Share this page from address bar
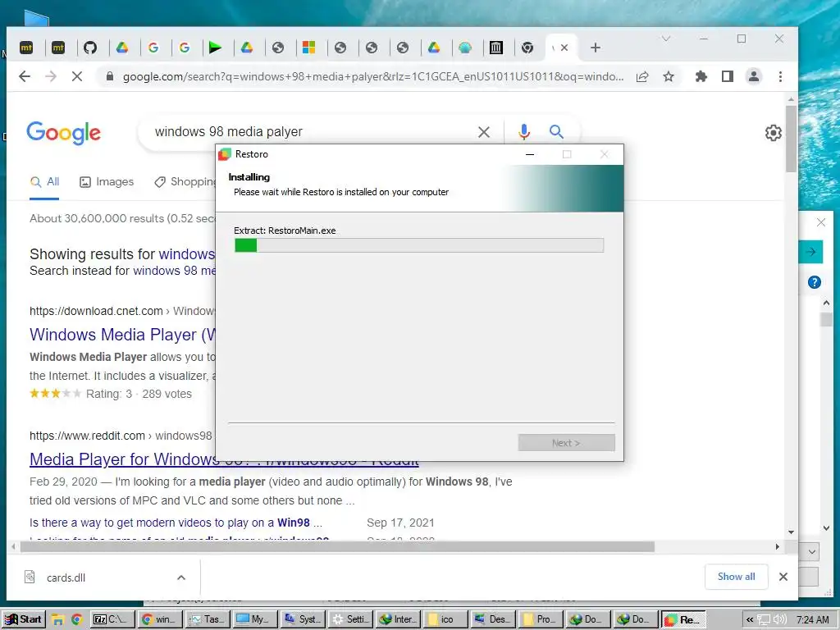The width and height of the screenshot is (840, 630). click(642, 76)
